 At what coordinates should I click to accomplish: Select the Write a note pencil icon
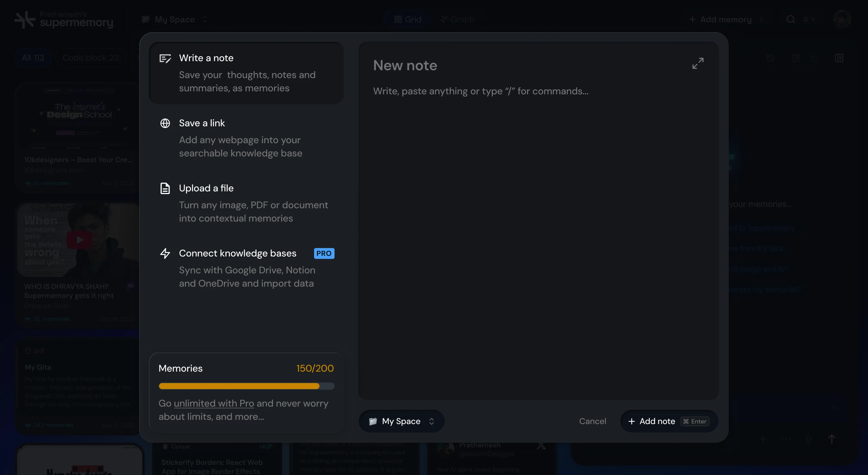click(165, 58)
